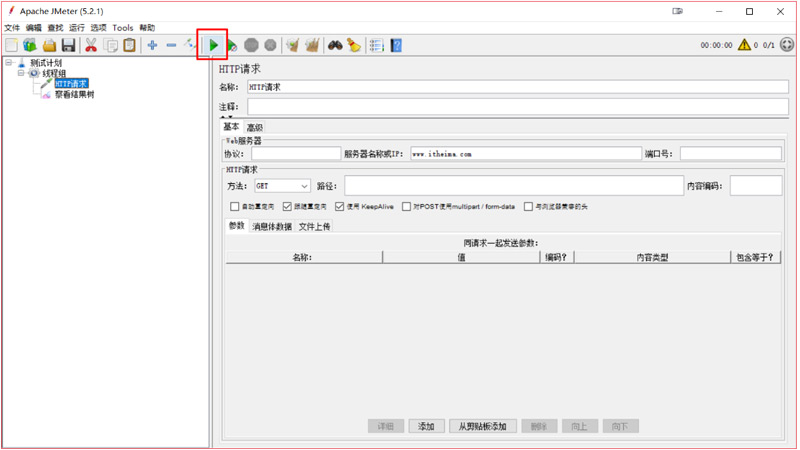This screenshot has width=800, height=450.
Task: Click the 注释 comment field
Action: tap(518, 107)
